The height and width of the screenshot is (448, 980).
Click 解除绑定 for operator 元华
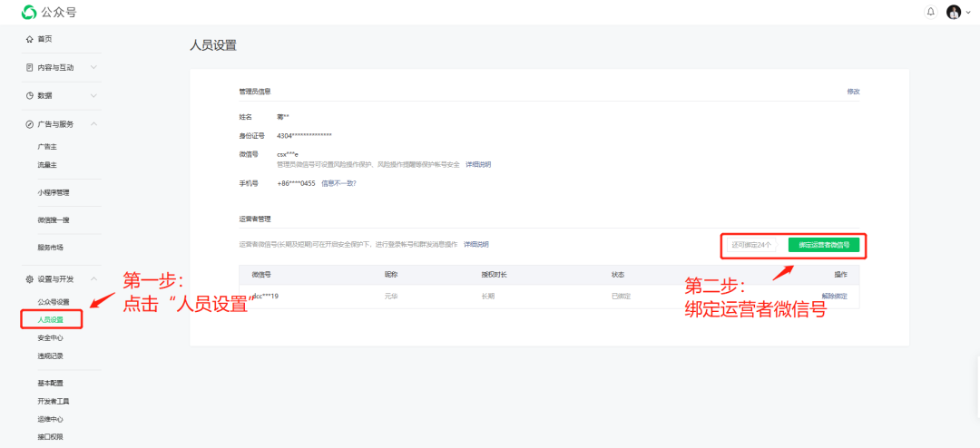pyautogui.click(x=834, y=296)
